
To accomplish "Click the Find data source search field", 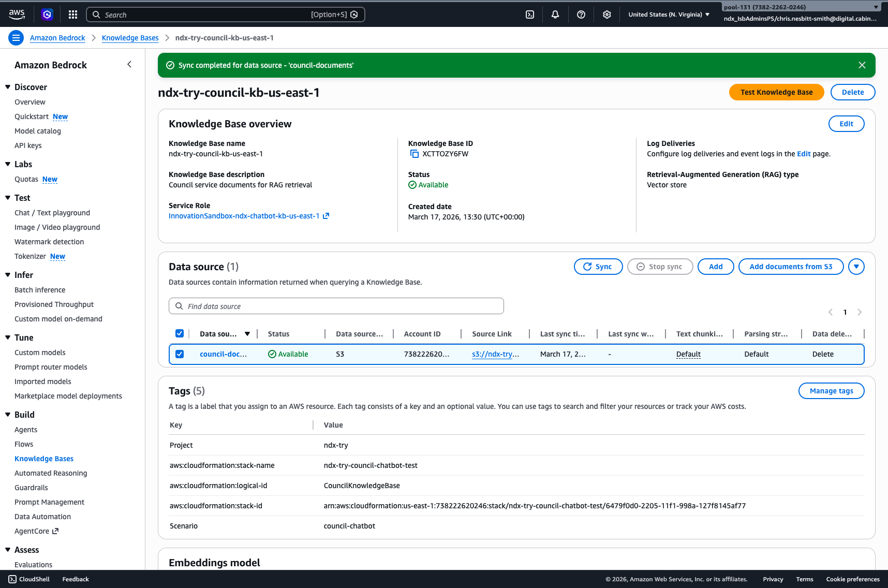I will (336, 306).
